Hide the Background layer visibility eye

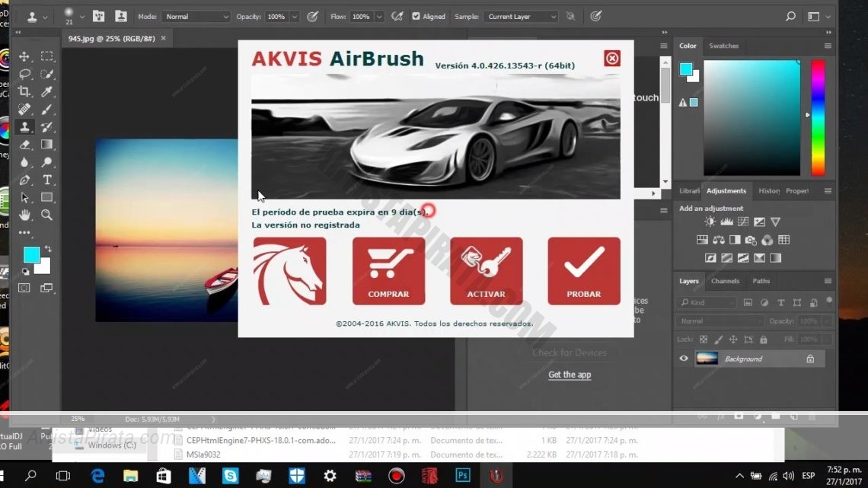coord(684,359)
